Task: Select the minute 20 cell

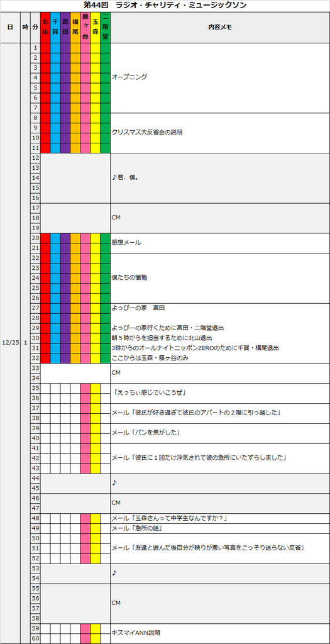Action: 35,238
